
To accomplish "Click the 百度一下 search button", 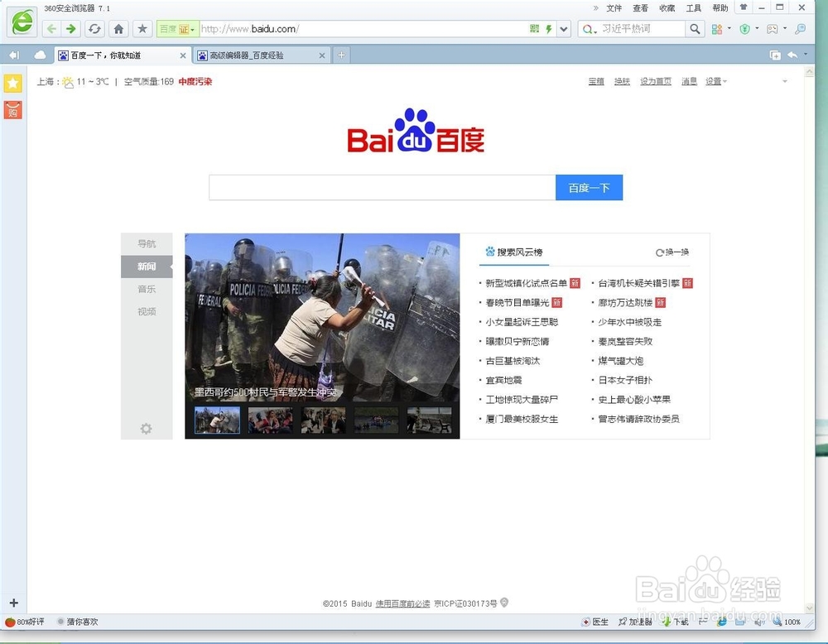I will pyautogui.click(x=589, y=187).
